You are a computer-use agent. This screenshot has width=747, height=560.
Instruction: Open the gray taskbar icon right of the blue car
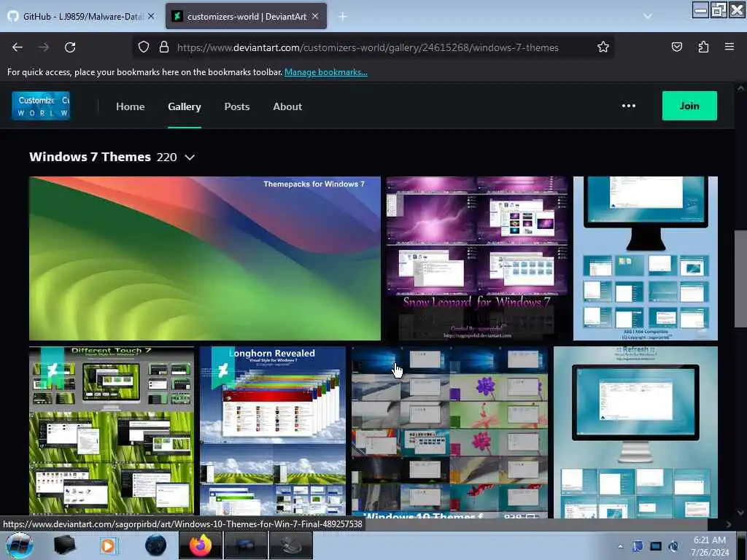pos(291,545)
